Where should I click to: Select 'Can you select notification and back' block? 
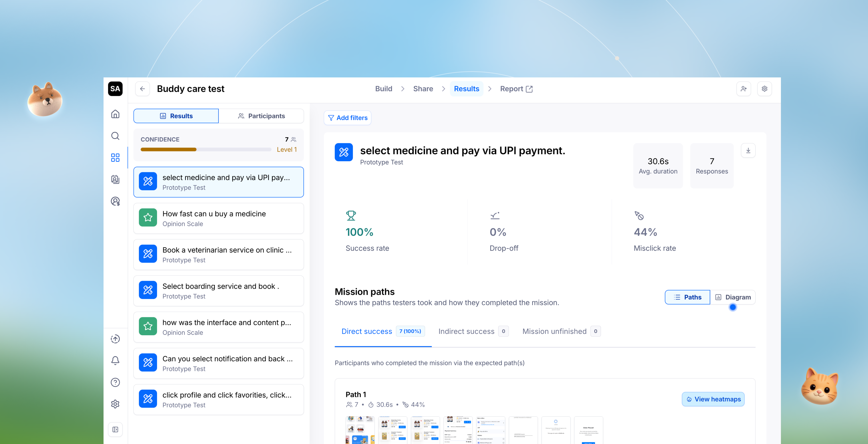(x=218, y=363)
